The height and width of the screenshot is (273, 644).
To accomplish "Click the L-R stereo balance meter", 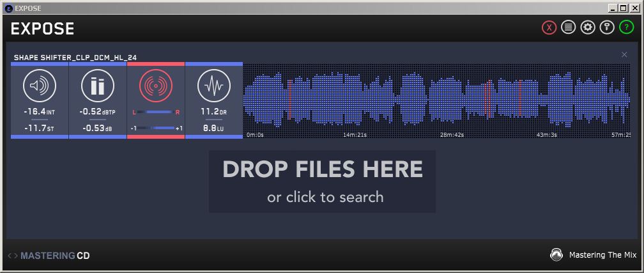I will (156, 112).
